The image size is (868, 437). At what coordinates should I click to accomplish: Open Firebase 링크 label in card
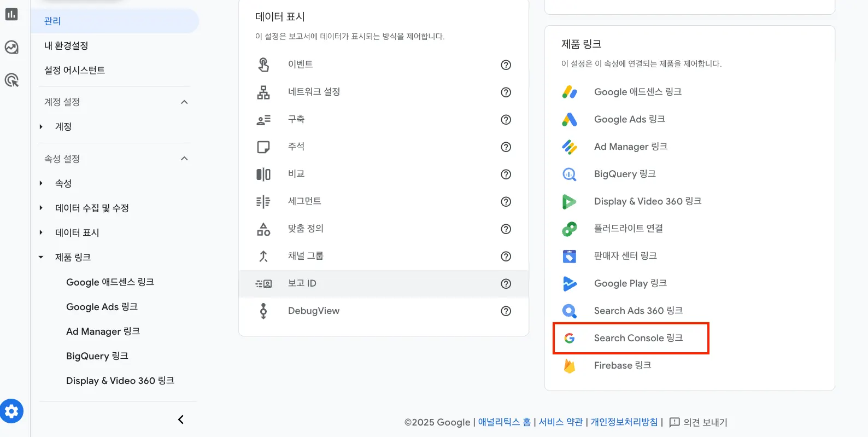623,365
